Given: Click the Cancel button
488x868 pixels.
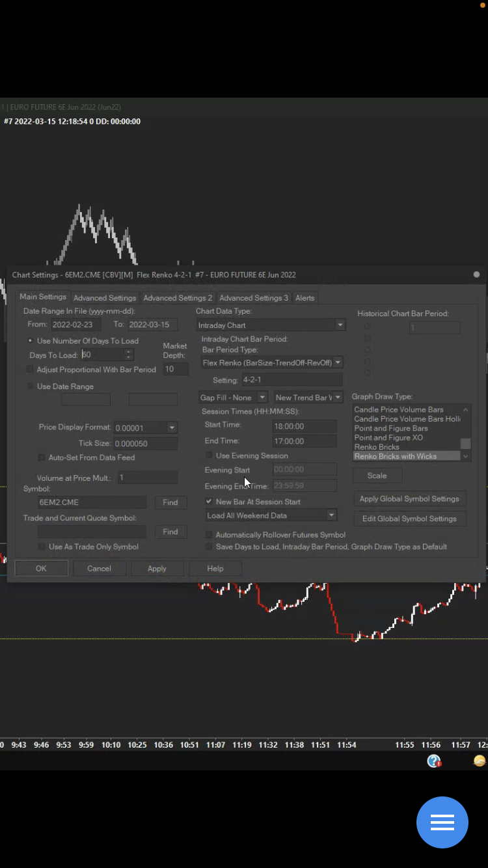Looking at the screenshot, I should coord(99,568).
